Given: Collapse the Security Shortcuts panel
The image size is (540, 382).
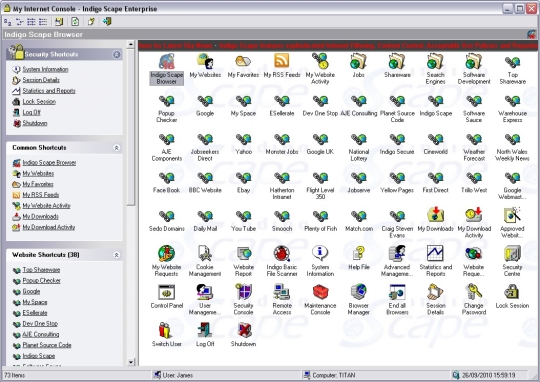Looking at the screenshot, I should click(116, 54).
